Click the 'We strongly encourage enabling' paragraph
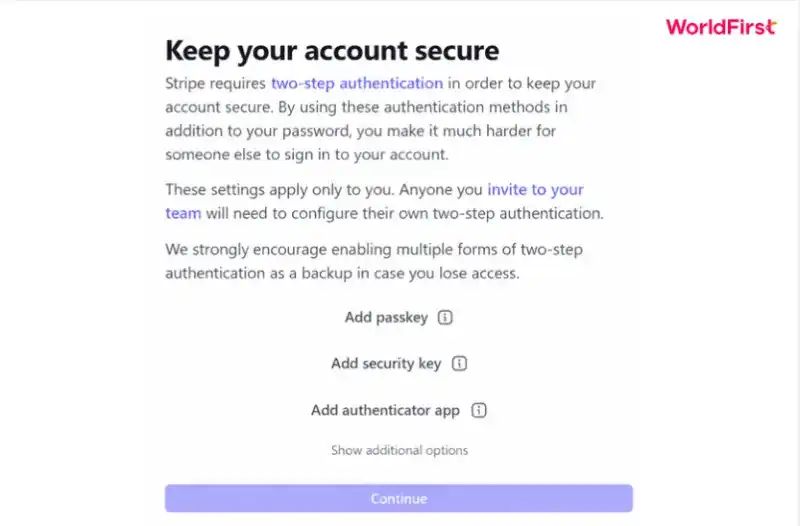 374,261
